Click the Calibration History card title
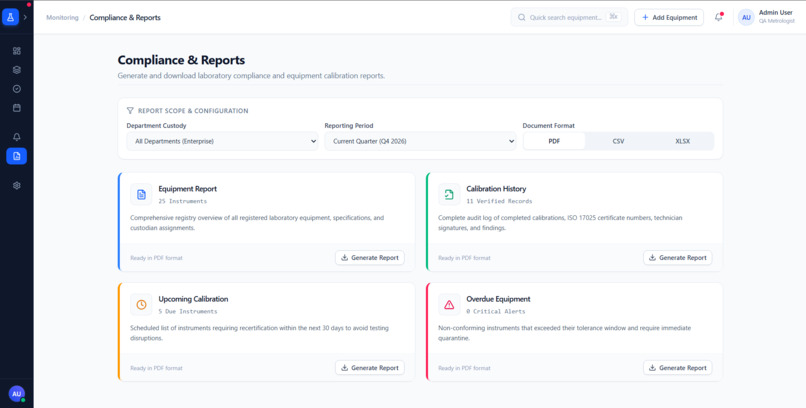 coord(496,189)
